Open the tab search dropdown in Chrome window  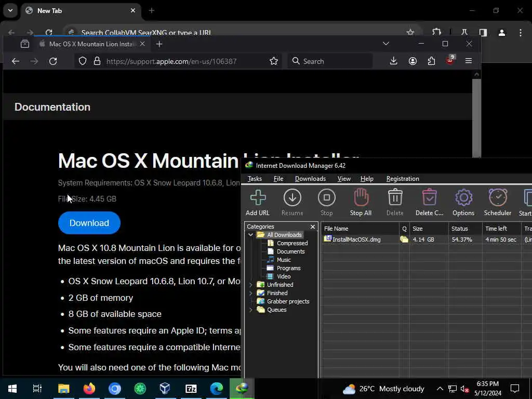[x=10, y=10]
